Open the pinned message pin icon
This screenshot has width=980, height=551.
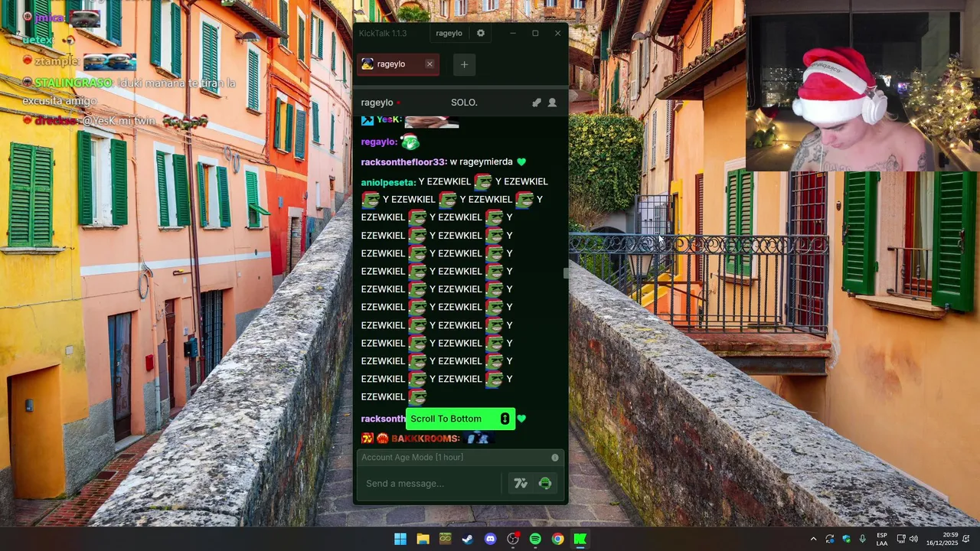point(537,103)
